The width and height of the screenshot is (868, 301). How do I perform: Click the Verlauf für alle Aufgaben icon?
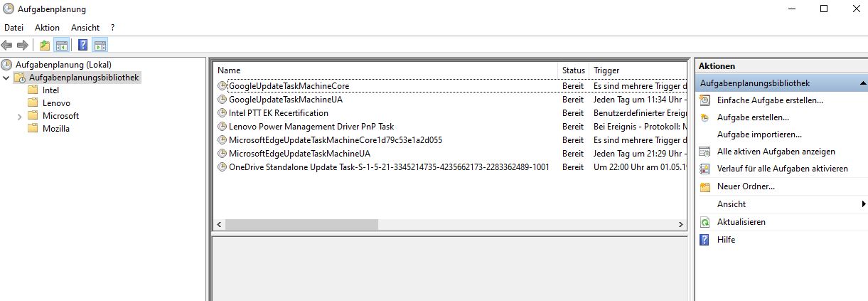click(704, 169)
